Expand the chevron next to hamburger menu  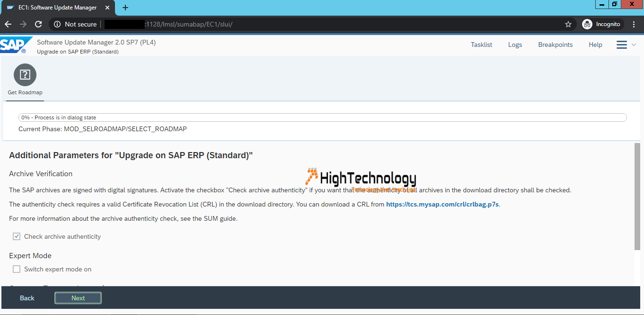(x=634, y=45)
